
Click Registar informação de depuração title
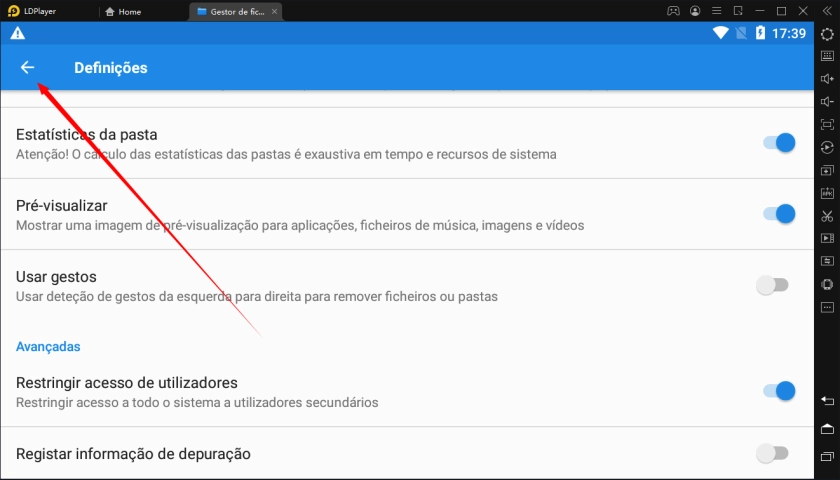133,454
